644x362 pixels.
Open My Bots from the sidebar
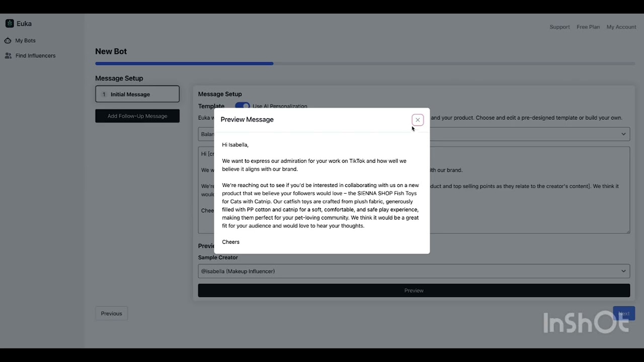(x=25, y=40)
